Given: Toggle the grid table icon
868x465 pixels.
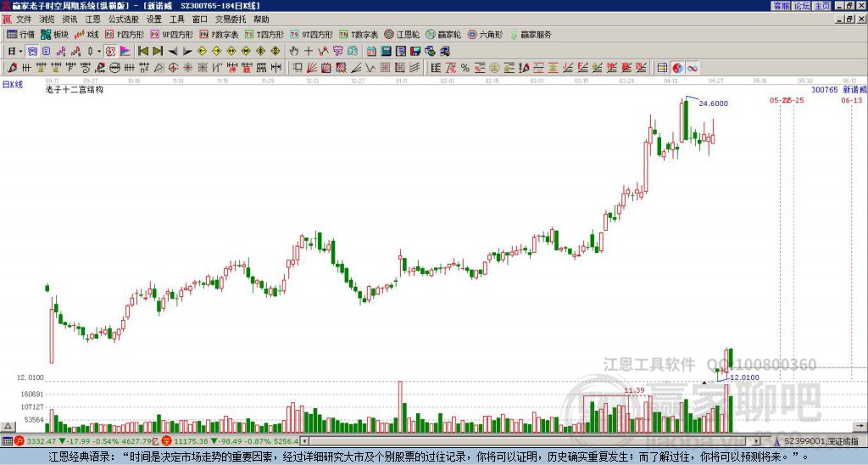Looking at the screenshot, I should (x=662, y=68).
